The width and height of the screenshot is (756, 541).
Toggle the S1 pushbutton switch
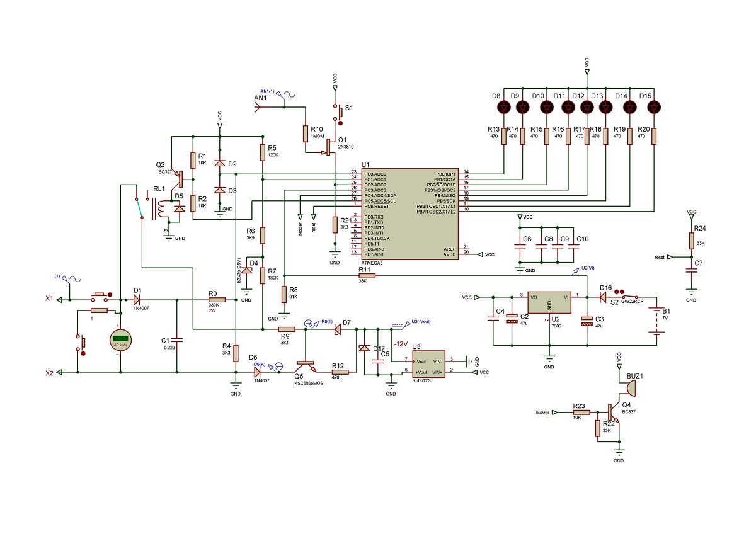[x=338, y=112]
